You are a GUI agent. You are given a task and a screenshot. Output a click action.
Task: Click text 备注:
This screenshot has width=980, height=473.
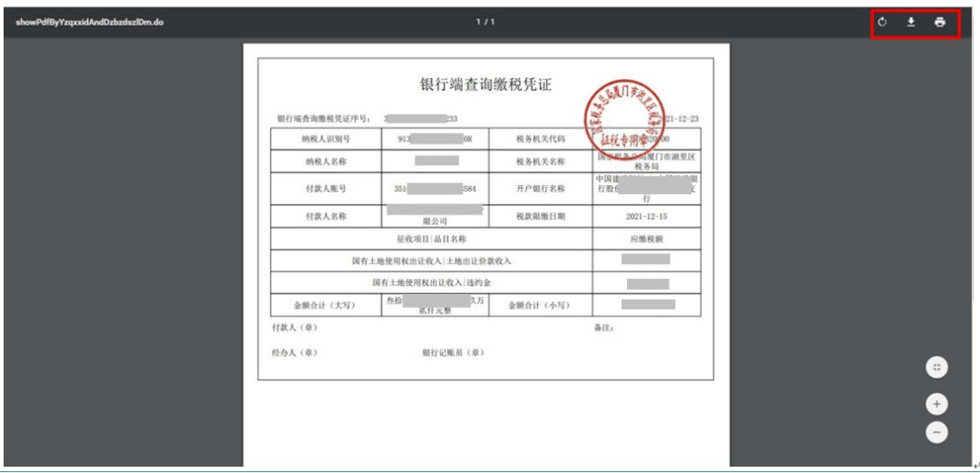[x=603, y=328]
